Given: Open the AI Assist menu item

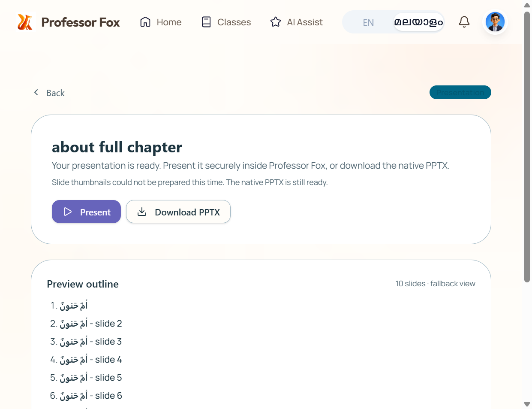Looking at the screenshot, I should [x=296, y=22].
